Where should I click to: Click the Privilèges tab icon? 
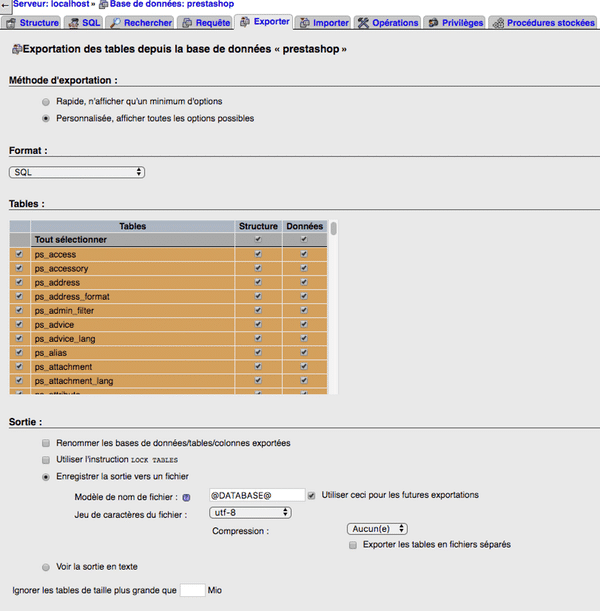tap(433, 23)
